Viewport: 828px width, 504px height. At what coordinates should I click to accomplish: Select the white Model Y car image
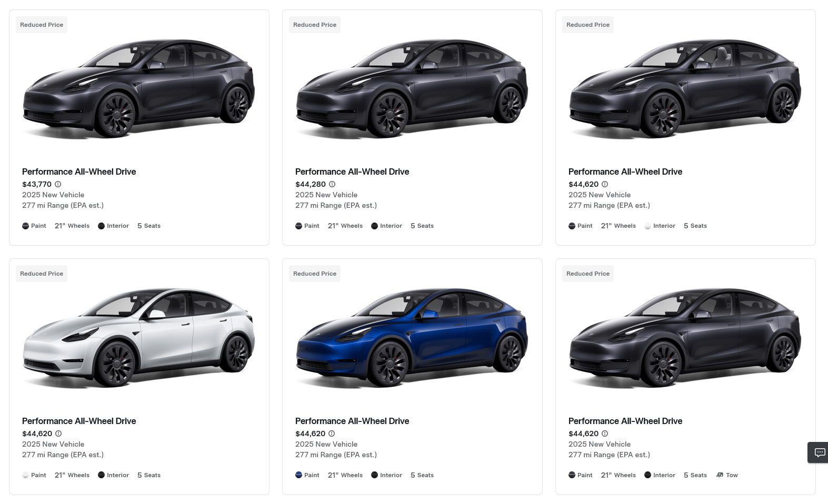(139, 337)
